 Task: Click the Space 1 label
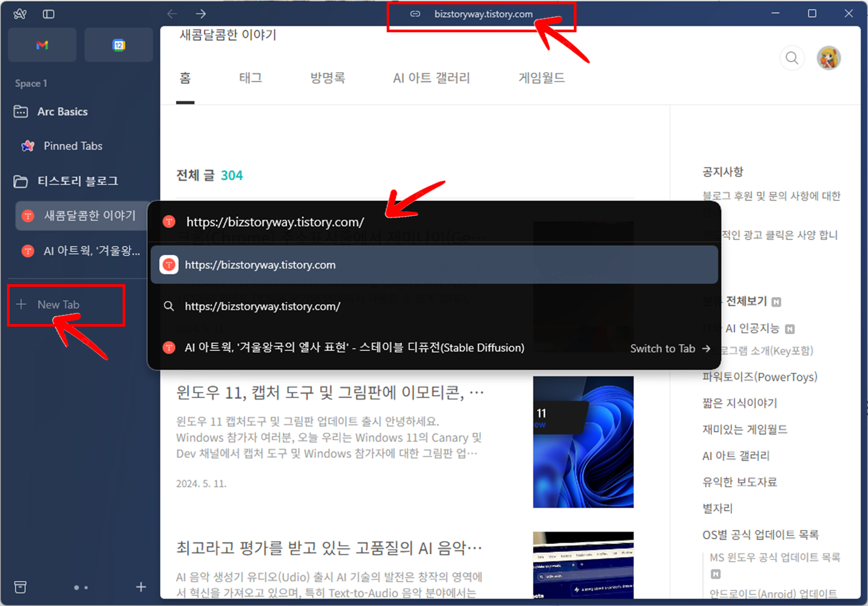[31, 83]
